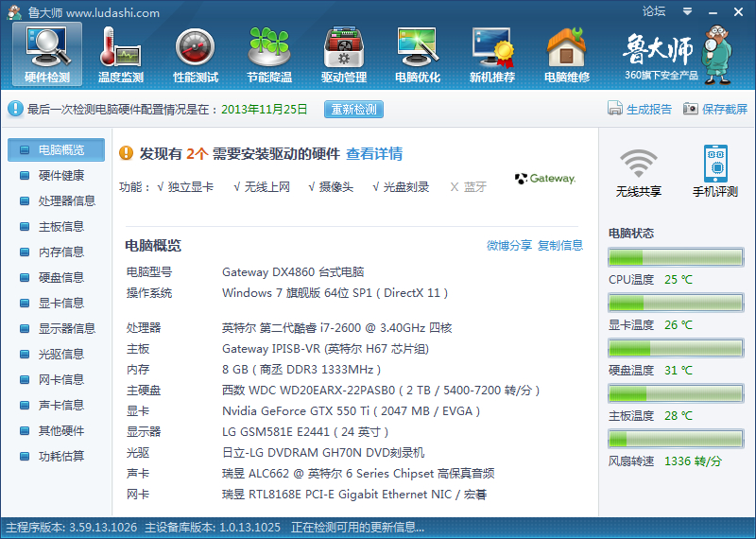Open the 驱动管理 driver manager

344,55
